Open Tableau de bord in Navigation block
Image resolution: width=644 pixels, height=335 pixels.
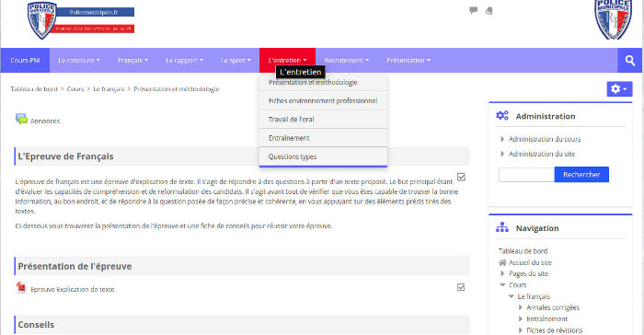pos(523,250)
